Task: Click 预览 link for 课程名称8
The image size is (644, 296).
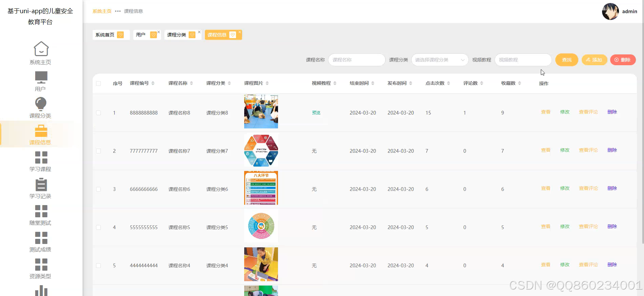Action: click(316, 113)
